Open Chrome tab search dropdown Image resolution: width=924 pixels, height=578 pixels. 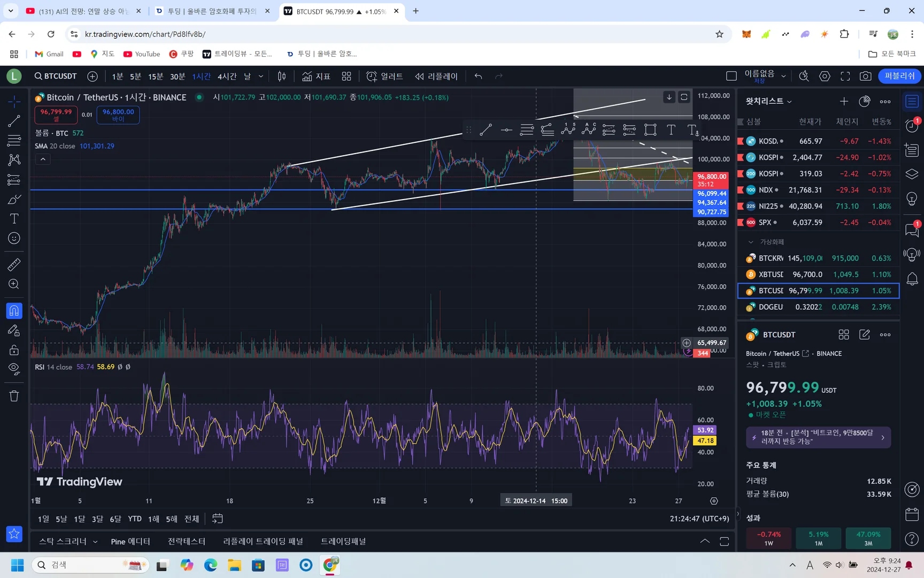pyautogui.click(x=11, y=11)
